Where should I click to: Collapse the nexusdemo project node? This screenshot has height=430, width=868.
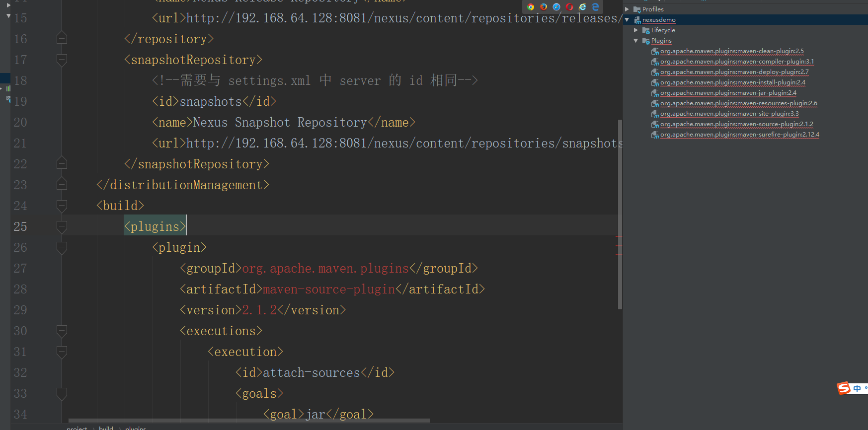pos(627,20)
